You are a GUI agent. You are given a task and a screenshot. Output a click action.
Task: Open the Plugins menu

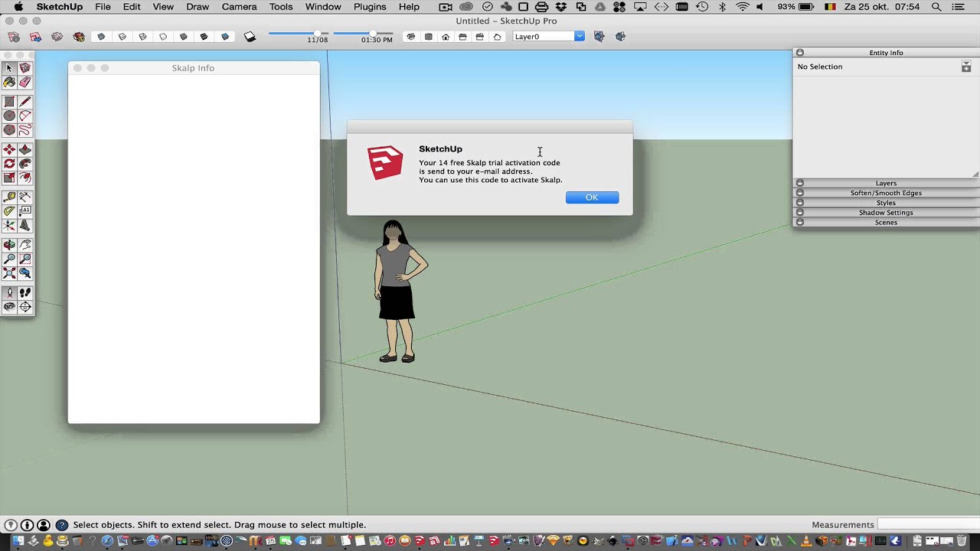tap(370, 7)
